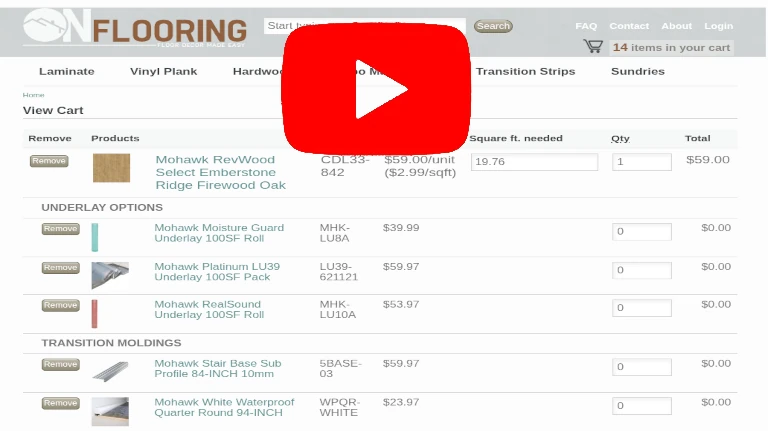Remove the Mohawk RevWood Firewood Oak item
The width and height of the screenshot is (768, 431).
(x=49, y=161)
